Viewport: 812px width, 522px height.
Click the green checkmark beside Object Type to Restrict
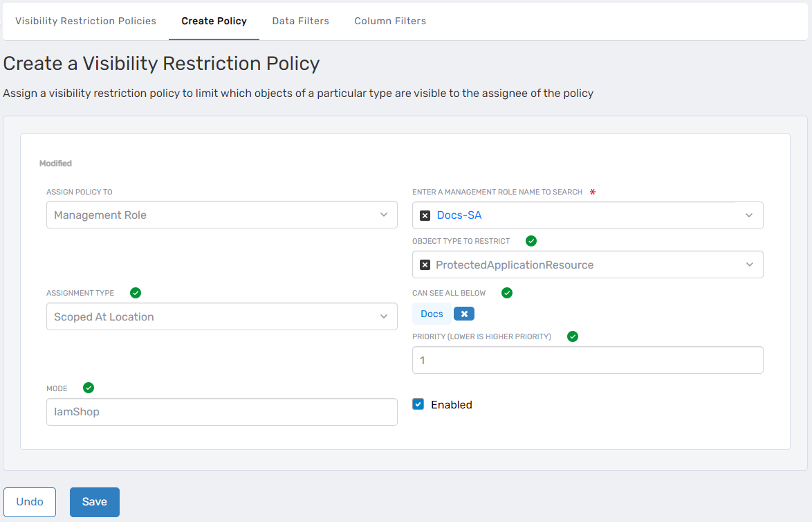click(x=530, y=241)
